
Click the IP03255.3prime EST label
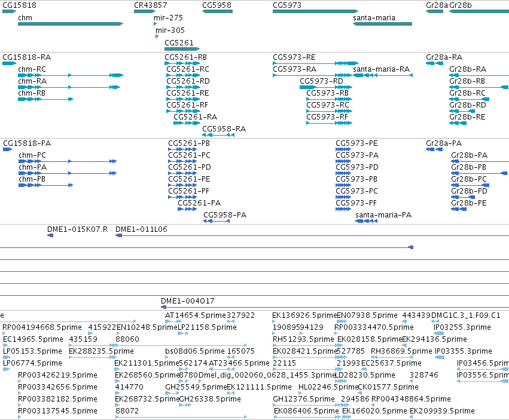462,327
